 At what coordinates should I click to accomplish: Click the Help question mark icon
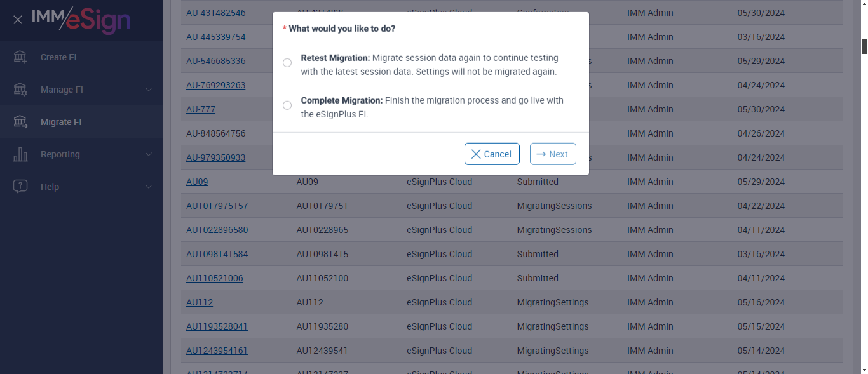coord(20,187)
